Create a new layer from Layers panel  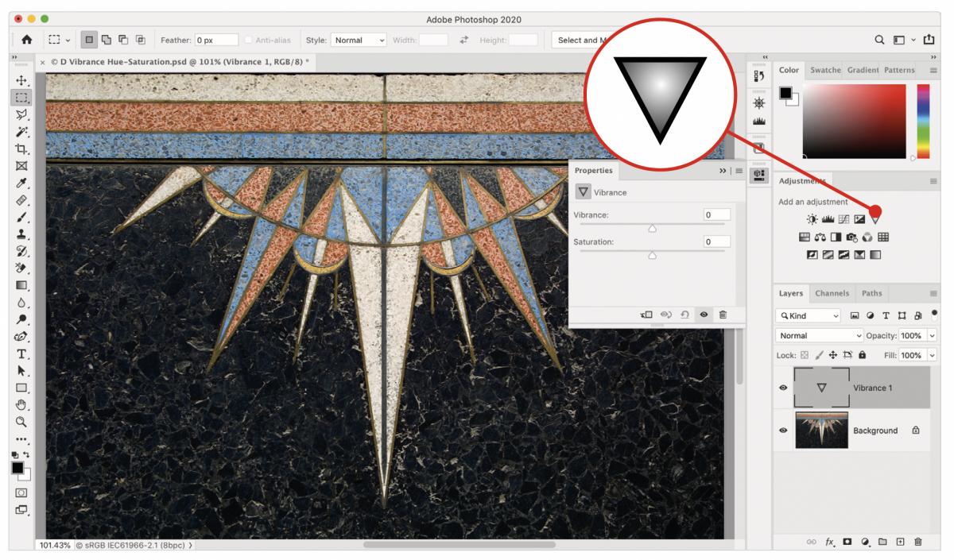[900, 542]
